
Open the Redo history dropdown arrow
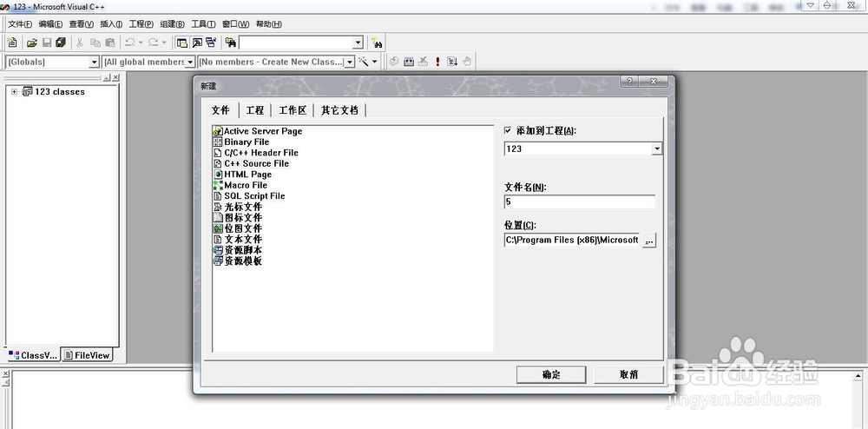click(164, 43)
